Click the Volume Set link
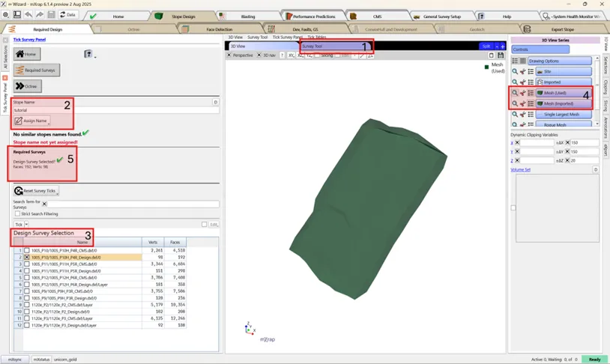Viewport: 610px width, 364px height. (x=520, y=169)
